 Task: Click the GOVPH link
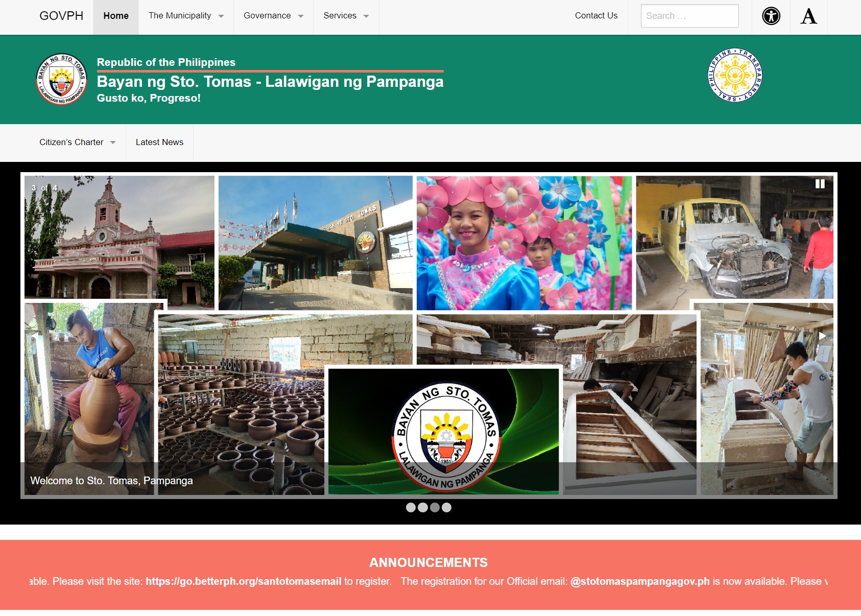61,16
